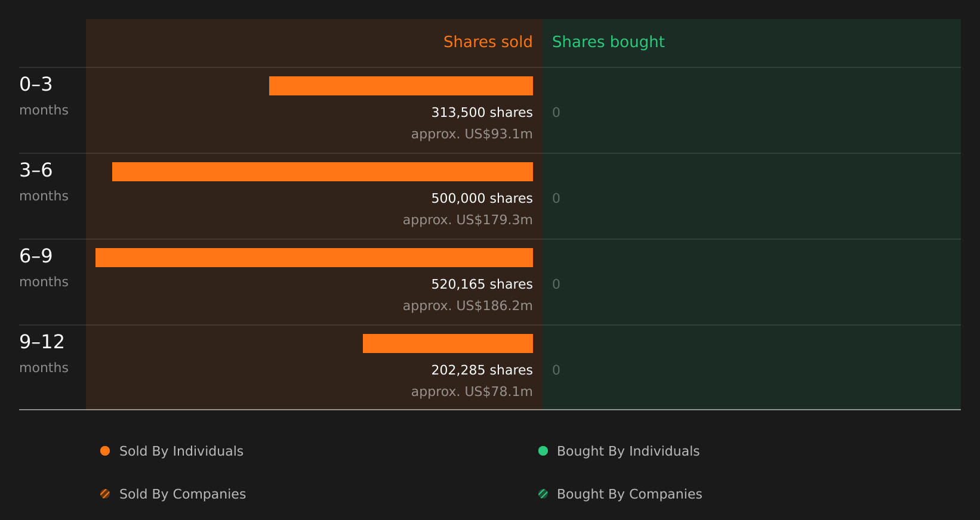Click the 6–9 months row label
980x520 pixels.
44,268
